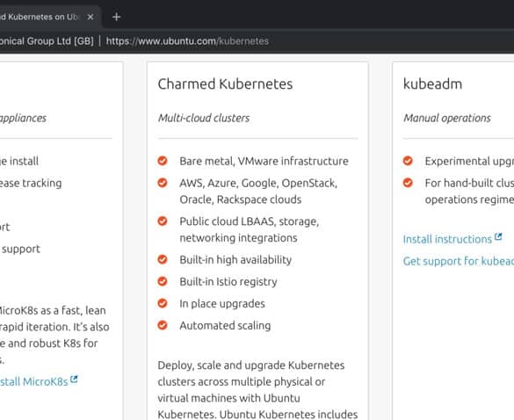The width and height of the screenshot is (514, 420).
Task: Click the ubuntu.com/kubernetes address bar URL
Action: coord(187,41)
